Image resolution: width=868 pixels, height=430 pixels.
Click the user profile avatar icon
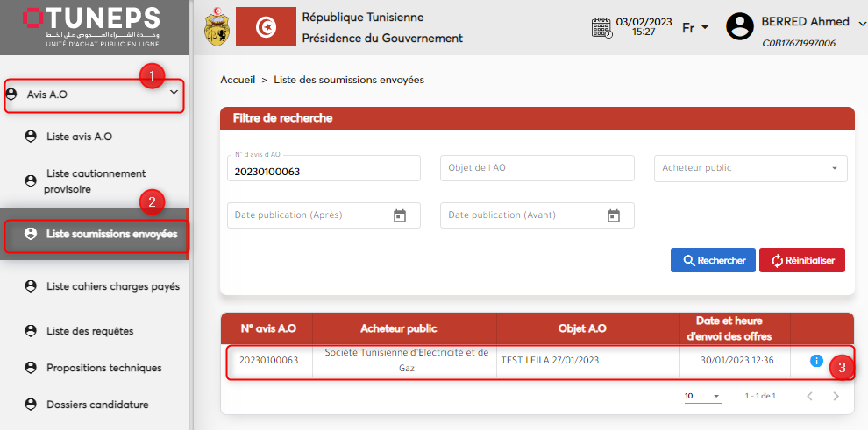(x=740, y=26)
